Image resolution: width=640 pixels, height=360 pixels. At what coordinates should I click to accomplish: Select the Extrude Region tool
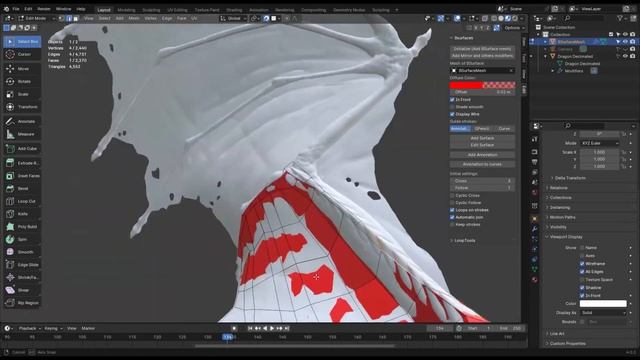pos(22,163)
